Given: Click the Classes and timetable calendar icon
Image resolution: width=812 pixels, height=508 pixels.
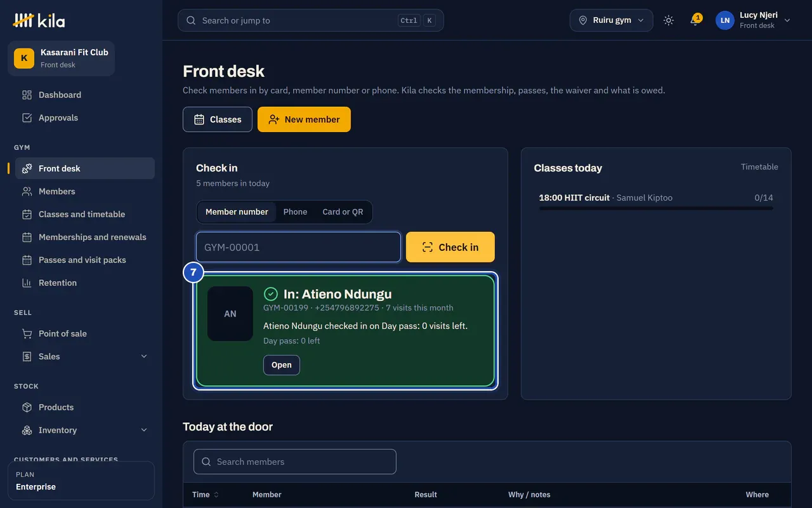Looking at the screenshot, I should tap(27, 214).
